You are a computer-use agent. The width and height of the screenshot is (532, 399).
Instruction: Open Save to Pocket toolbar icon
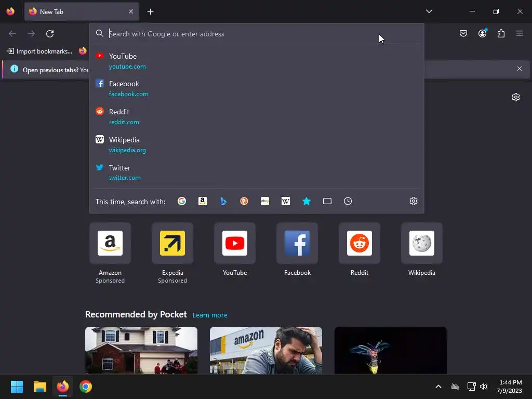point(463,33)
